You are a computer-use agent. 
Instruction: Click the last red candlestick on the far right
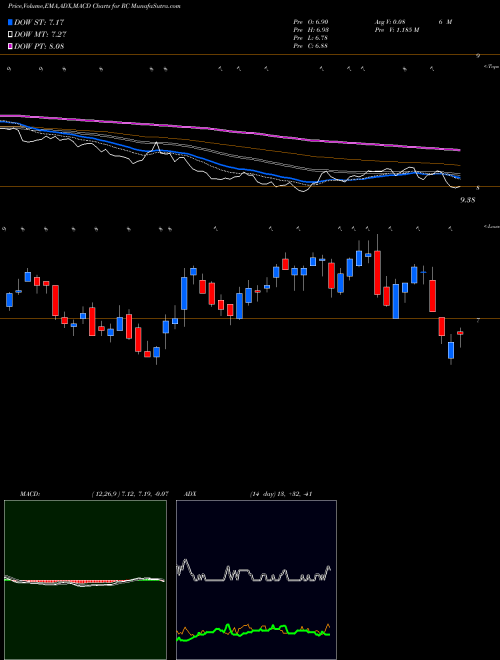click(460, 333)
